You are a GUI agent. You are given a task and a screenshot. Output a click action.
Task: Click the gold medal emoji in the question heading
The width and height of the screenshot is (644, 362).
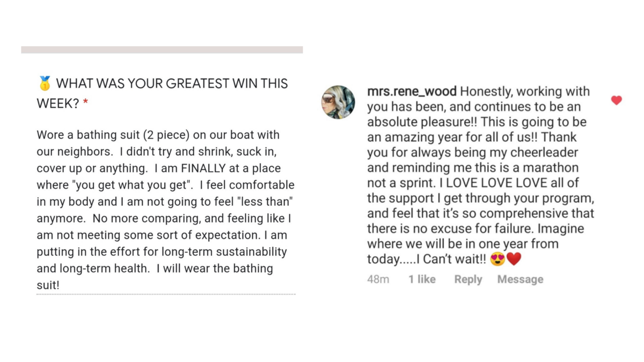point(45,83)
